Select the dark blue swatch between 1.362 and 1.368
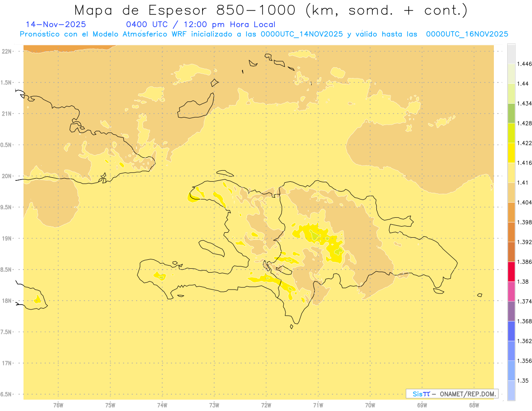This screenshot has height=411, width=532. point(511,331)
